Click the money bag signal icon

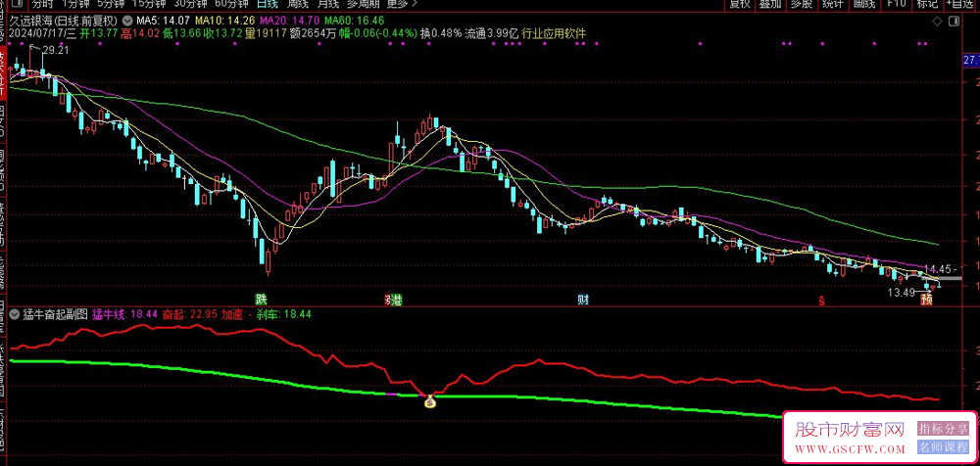tap(429, 403)
